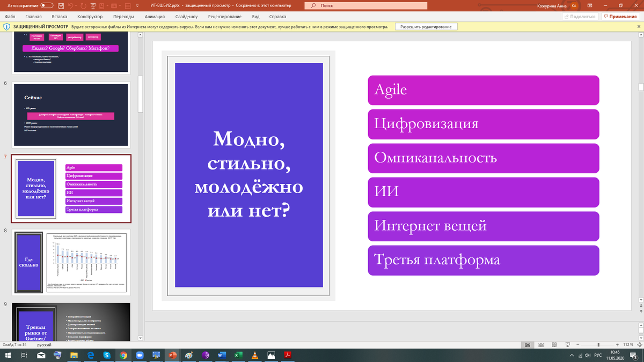
Task: Click the user avatar KA
Action: pos(574,5)
